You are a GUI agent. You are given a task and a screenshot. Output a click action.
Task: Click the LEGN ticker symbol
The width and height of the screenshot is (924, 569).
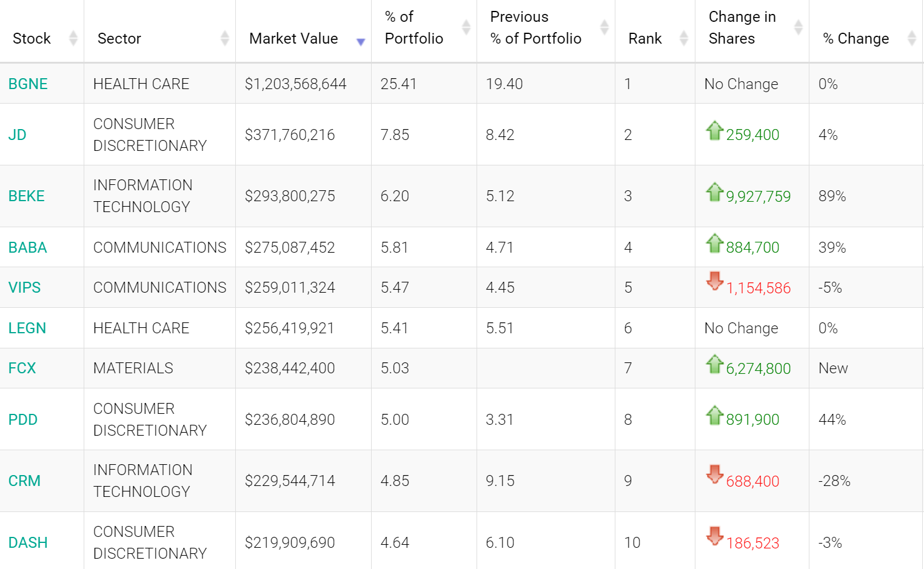[x=27, y=328]
